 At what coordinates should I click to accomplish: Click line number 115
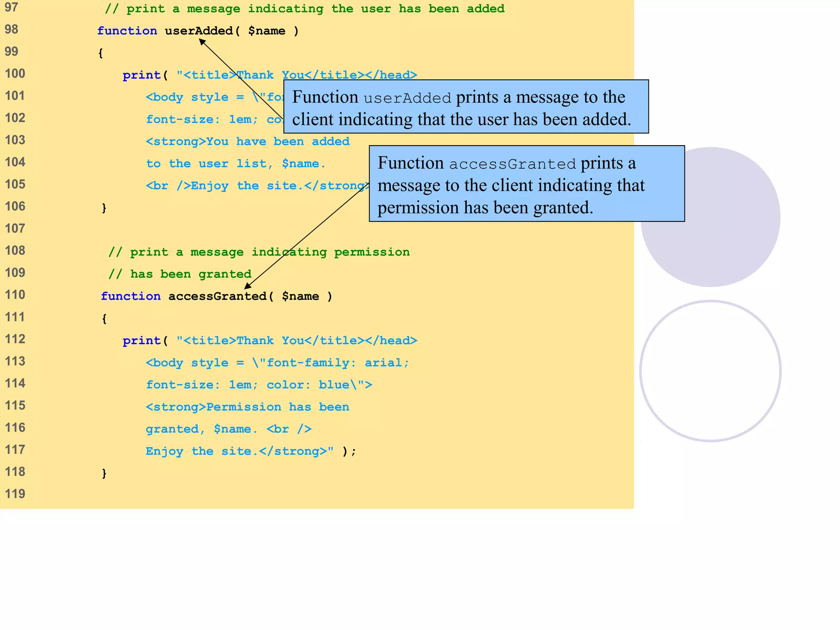[x=15, y=406]
